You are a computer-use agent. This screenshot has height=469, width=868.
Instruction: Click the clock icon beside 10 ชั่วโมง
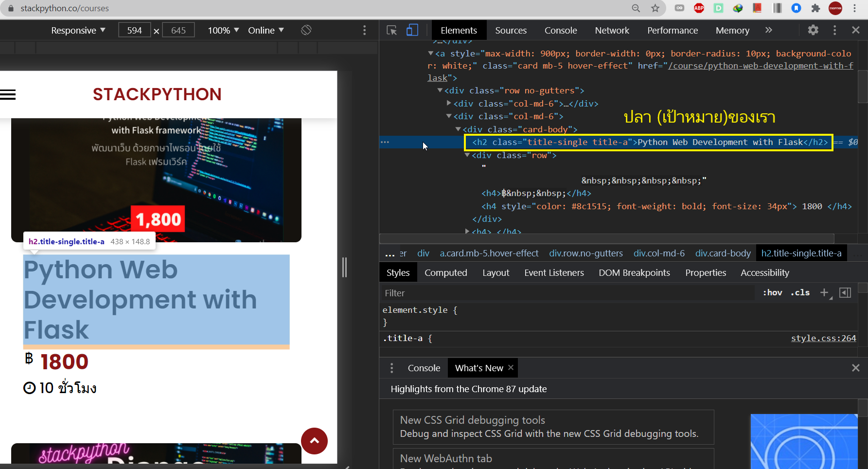click(x=30, y=388)
